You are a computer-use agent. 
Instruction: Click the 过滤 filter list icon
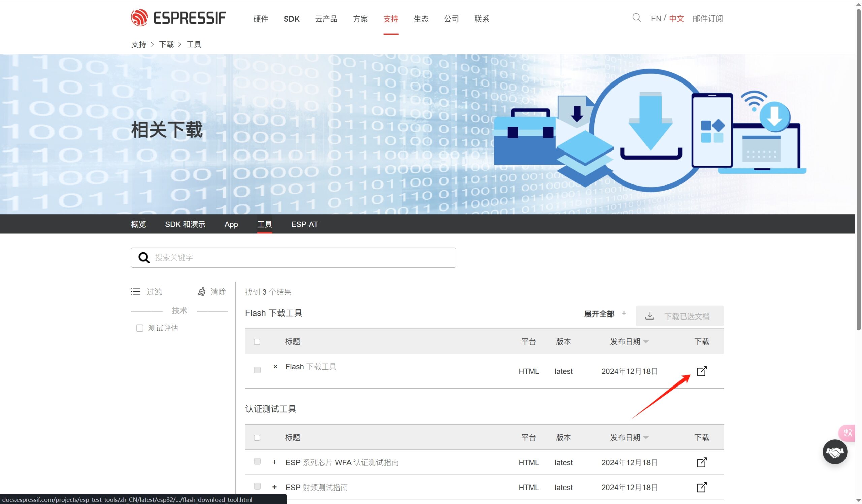(x=135, y=291)
